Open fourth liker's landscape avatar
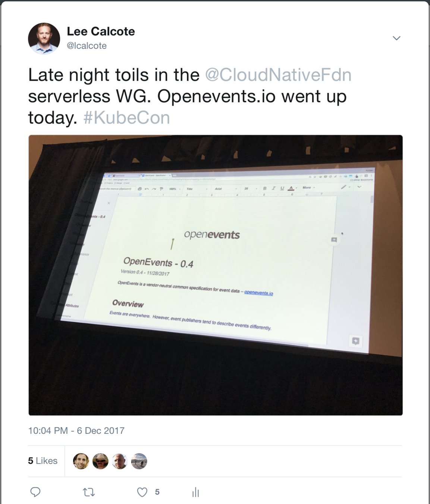The width and height of the screenshot is (430, 504). pos(139,461)
